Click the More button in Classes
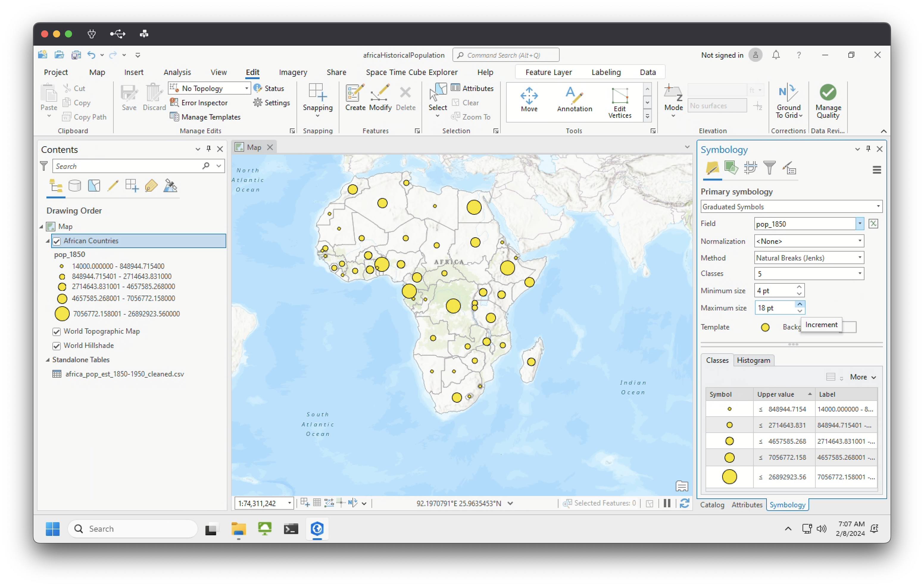Screen dimensions: 924x587 click(863, 377)
